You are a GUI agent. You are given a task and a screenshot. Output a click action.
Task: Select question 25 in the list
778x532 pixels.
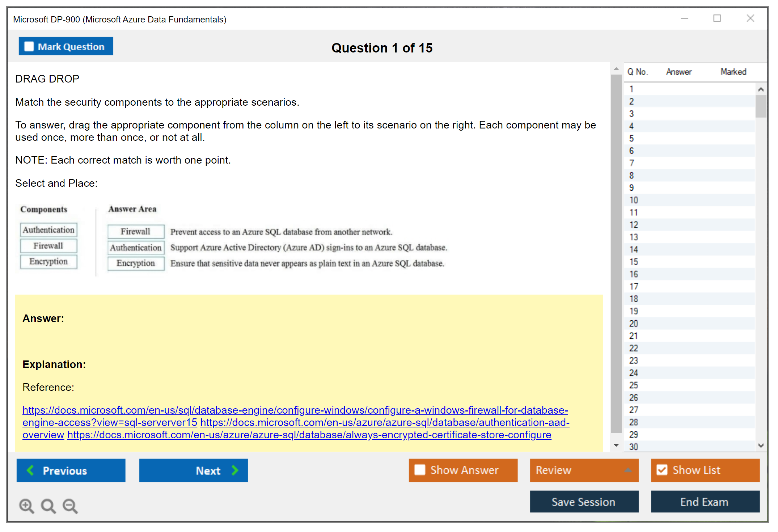(x=634, y=385)
